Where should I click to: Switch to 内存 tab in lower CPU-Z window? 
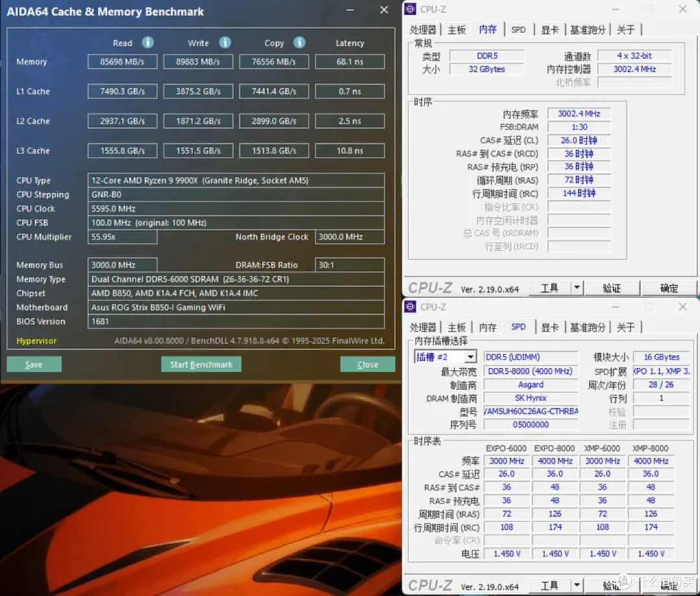[x=488, y=327]
